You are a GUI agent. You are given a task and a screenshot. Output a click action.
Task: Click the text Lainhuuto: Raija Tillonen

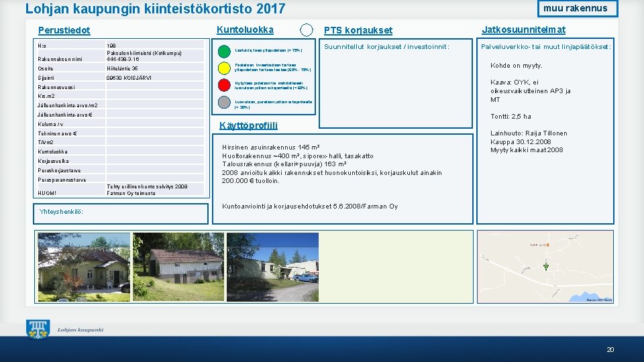tap(529, 133)
